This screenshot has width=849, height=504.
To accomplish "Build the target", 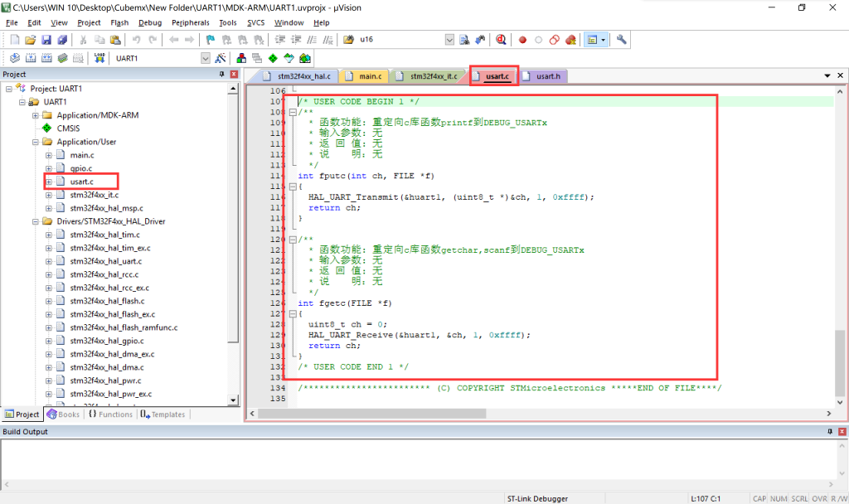I will click(29, 57).
